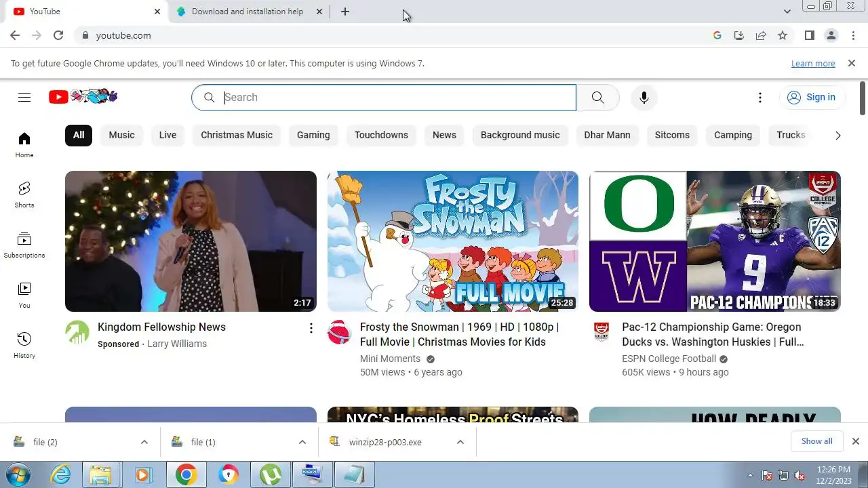This screenshot has width=868, height=488.
Task: Select the News chip
Action: point(444,135)
